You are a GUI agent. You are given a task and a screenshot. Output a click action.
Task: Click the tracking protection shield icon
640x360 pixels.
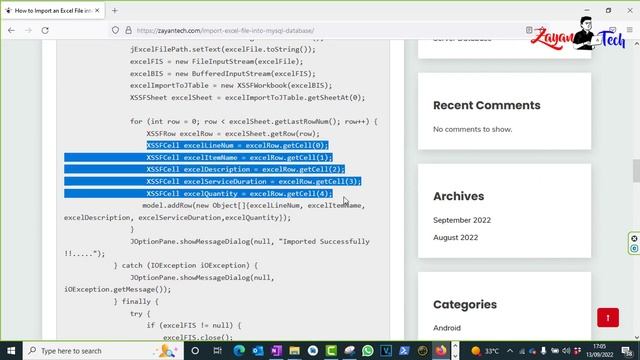coord(116,30)
